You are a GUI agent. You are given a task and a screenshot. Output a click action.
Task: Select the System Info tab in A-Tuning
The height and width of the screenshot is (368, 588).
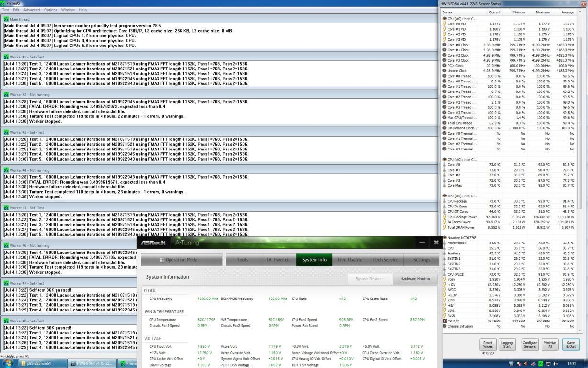pos(314,260)
